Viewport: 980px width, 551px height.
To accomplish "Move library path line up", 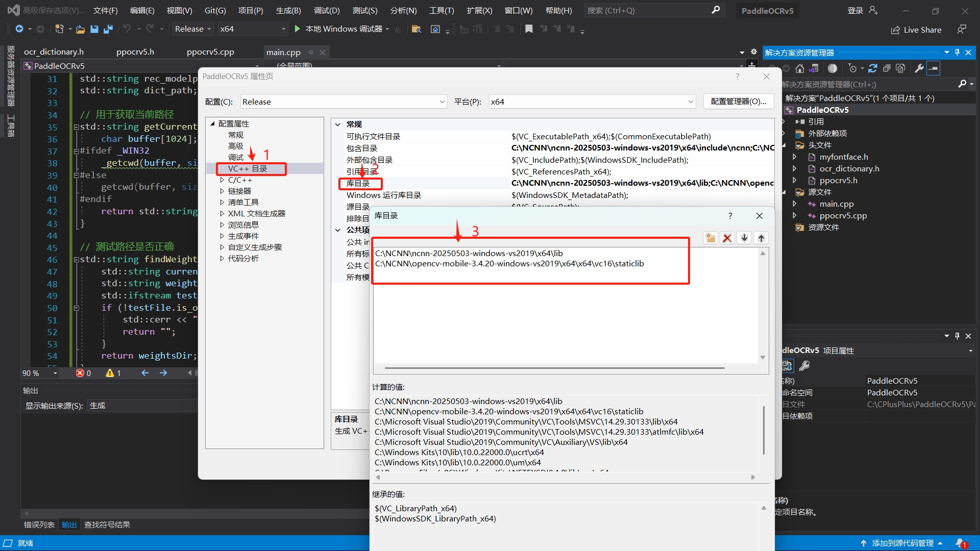I will pyautogui.click(x=761, y=238).
